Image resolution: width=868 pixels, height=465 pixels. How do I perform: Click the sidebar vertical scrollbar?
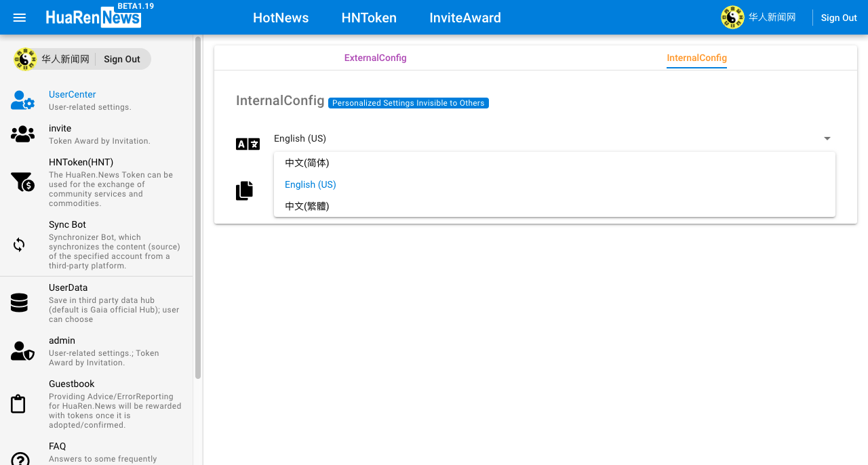[x=198, y=207]
